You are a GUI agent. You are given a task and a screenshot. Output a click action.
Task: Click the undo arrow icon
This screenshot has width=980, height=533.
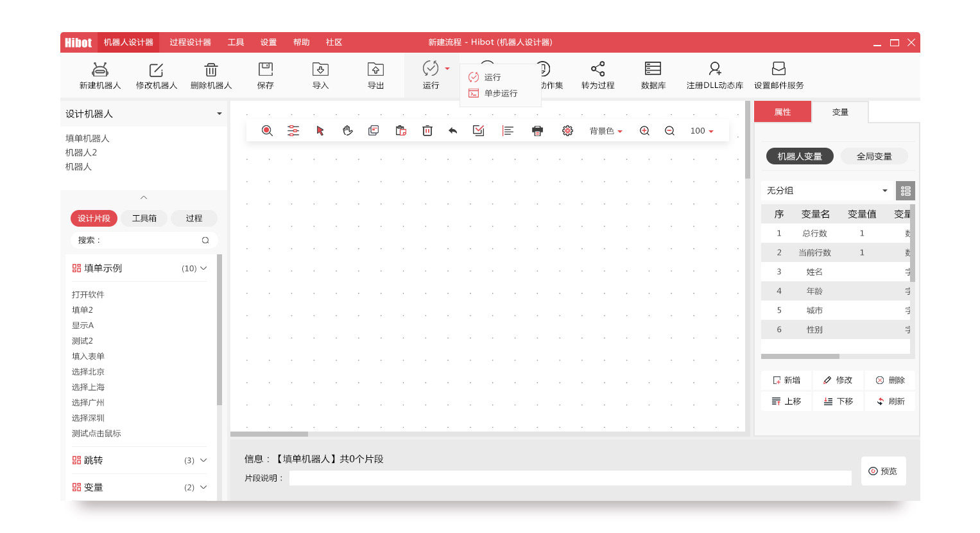click(x=453, y=131)
